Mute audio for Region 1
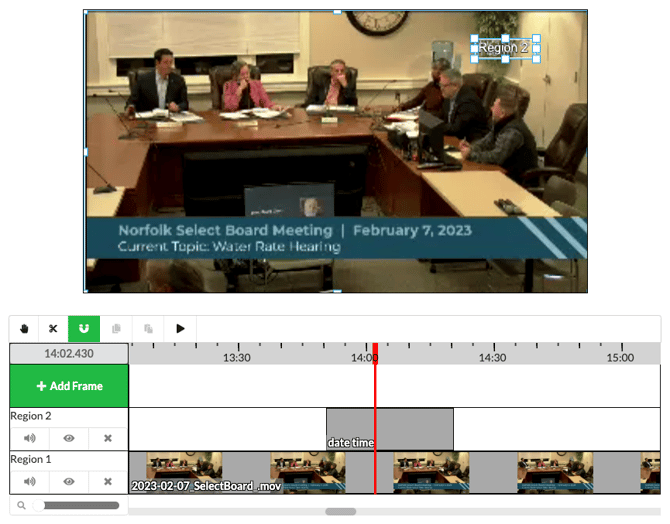 (x=29, y=481)
